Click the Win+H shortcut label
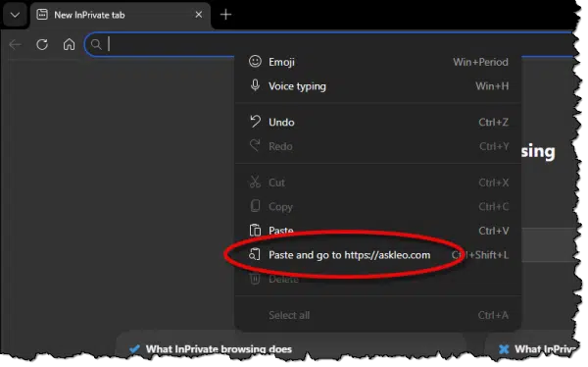The height and width of the screenshot is (367, 588). 492,86
